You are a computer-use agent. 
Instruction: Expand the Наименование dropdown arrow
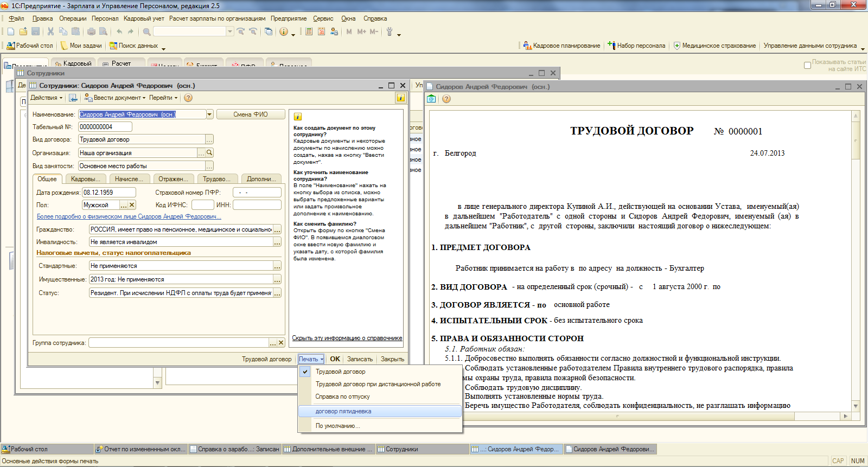209,114
